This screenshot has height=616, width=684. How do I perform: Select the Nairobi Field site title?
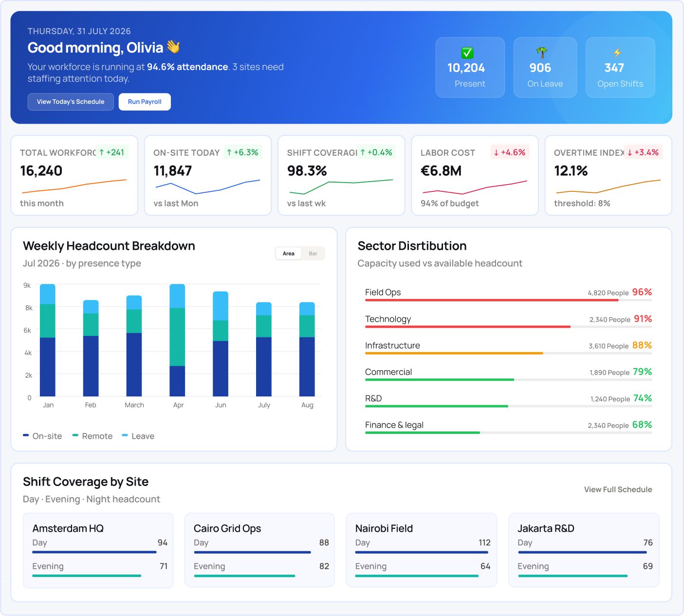click(384, 528)
